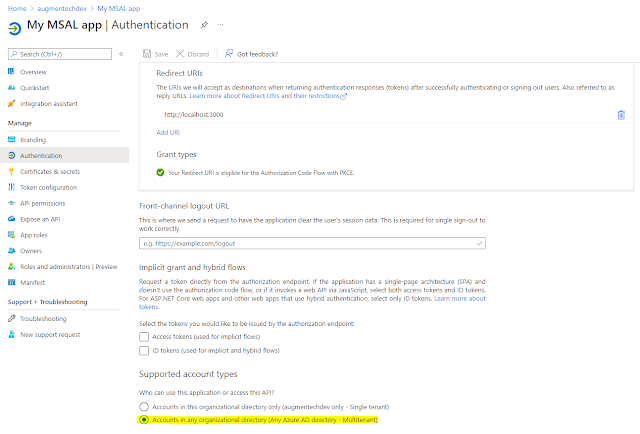Select single tenant account type radio
640x434 pixels.
tap(144, 407)
